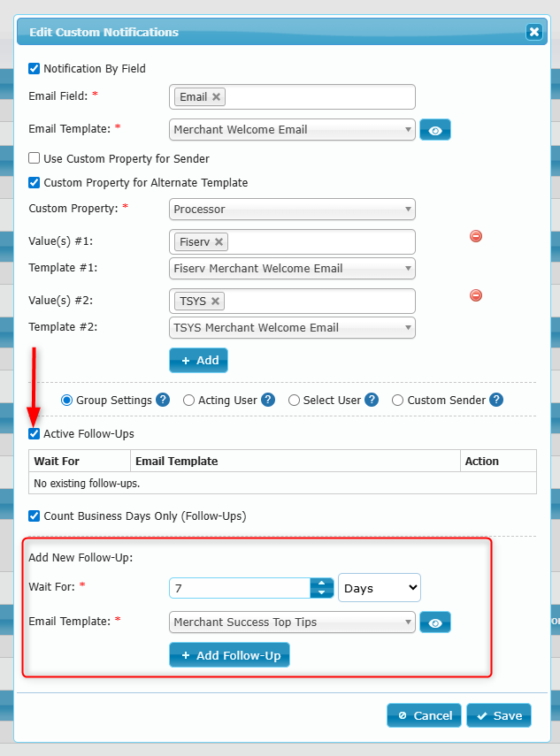The width and height of the screenshot is (560, 756).
Task: Open the Days unit dropdown
Action: click(x=380, y=588)
